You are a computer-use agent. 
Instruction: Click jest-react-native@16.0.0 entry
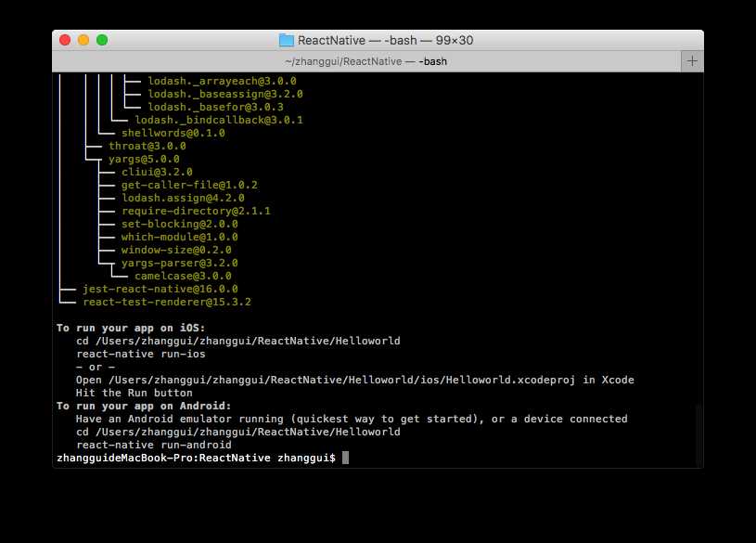tap(160, 290)
